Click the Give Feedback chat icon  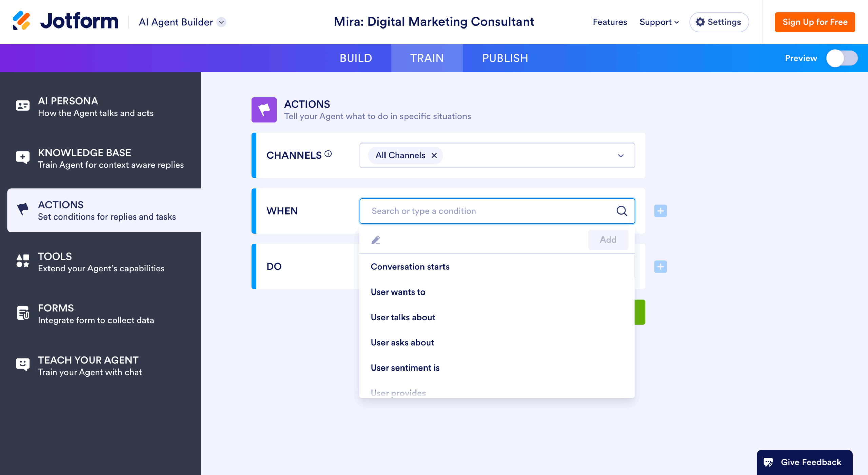768,462
